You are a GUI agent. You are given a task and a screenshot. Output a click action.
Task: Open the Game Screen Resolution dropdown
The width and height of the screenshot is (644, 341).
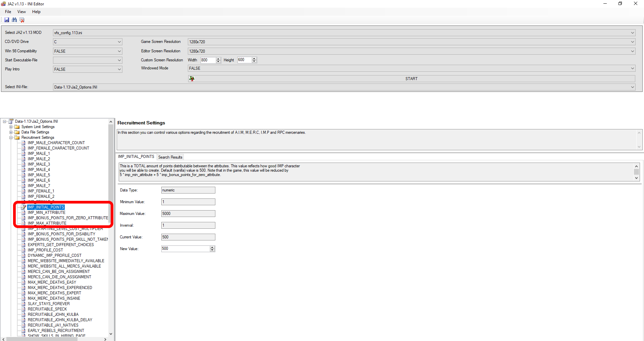(x=632, y=42)
